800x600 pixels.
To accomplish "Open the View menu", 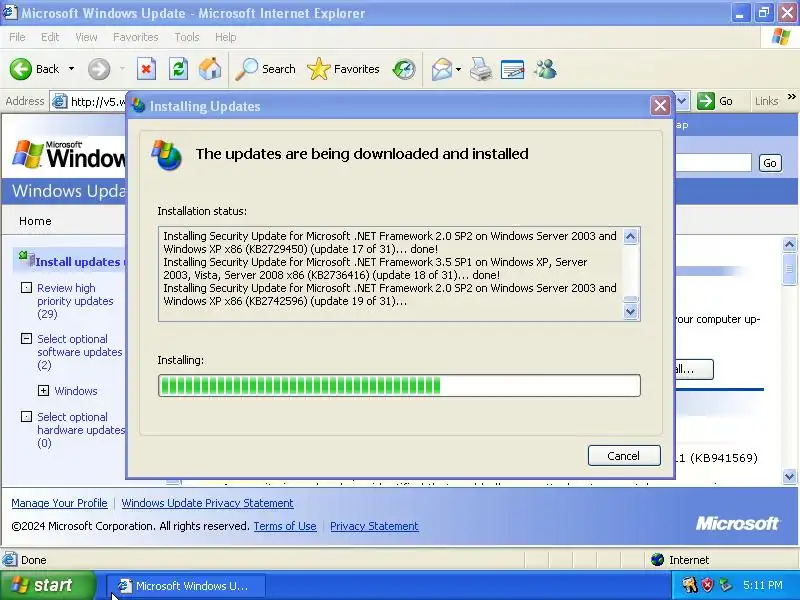I will pyautogui.click(x=86, y=37).
